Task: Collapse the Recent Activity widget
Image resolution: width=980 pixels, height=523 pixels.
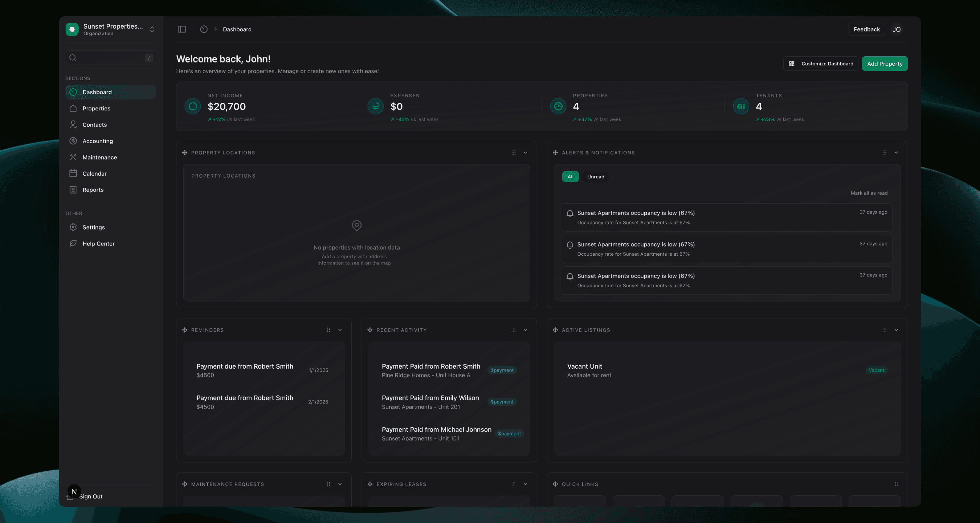Action: pyautogui.click(x=525, y=330)
